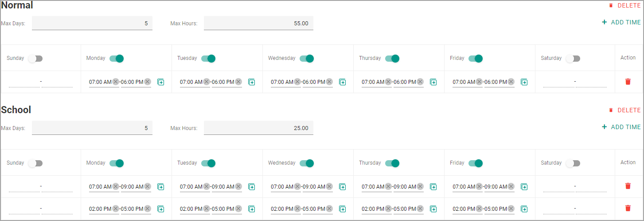
Task: Delete the Normal schedule time row
Action: point(628,82)
